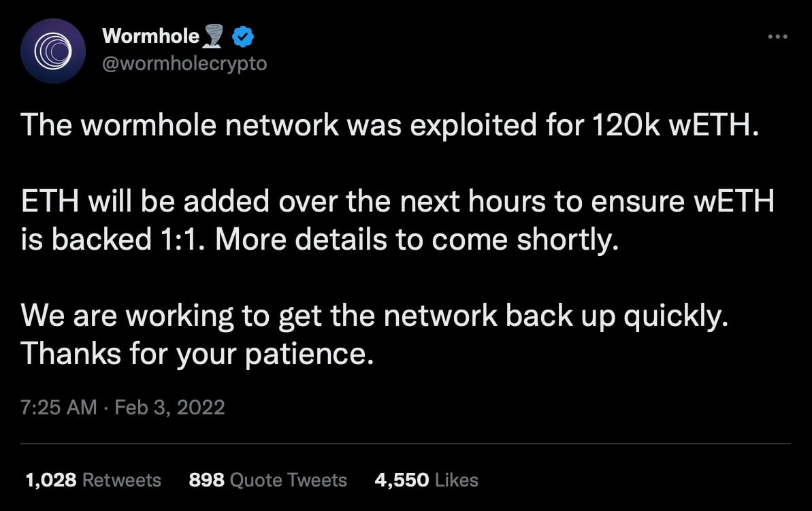
Task: Click the Wormhole profile avatar
Action: point(53,51)
